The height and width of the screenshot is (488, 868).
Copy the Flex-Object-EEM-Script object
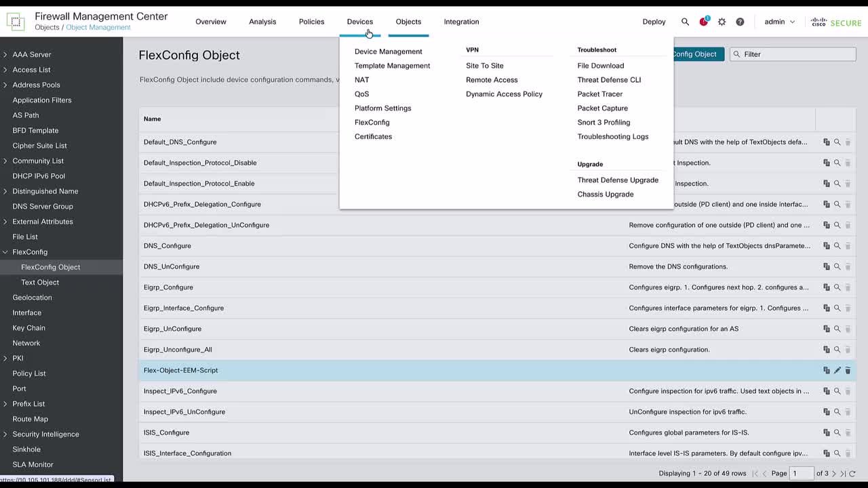(x=827, y=370)
